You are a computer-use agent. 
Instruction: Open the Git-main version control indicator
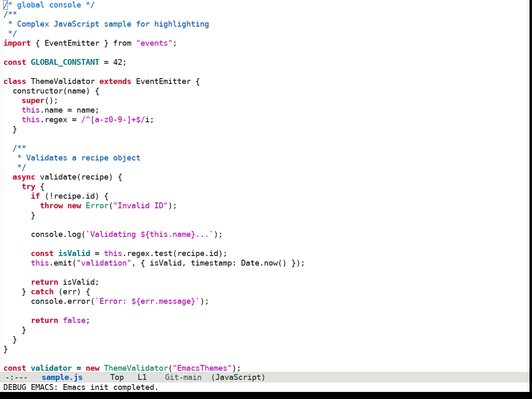pos(183,377)
